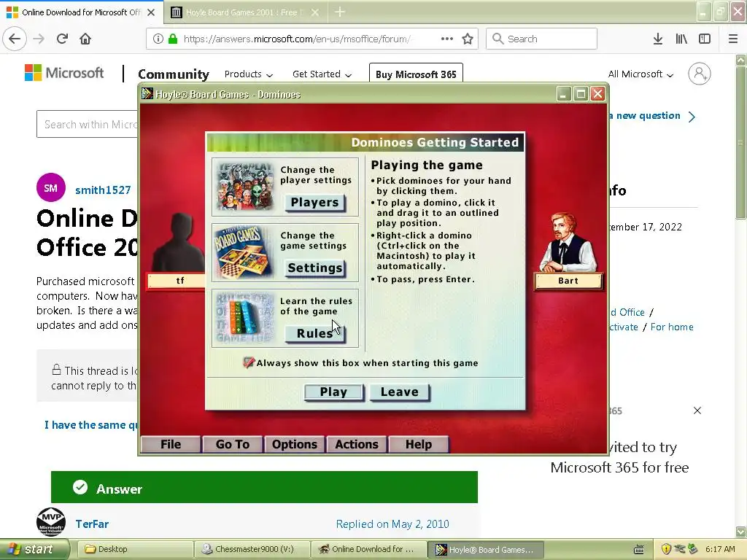Open Firefox downloads arrow icon
The image size is (747, 560).
[658, 39]
